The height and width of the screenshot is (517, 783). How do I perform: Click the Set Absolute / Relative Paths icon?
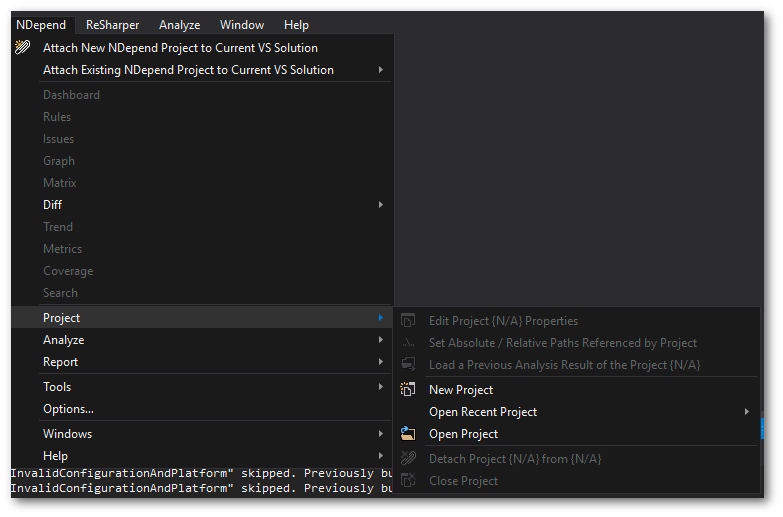(408, 343)
